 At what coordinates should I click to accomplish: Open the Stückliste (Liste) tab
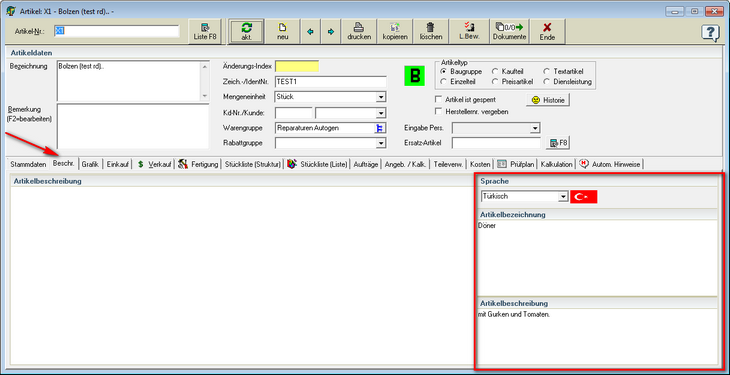pos(318,164)
